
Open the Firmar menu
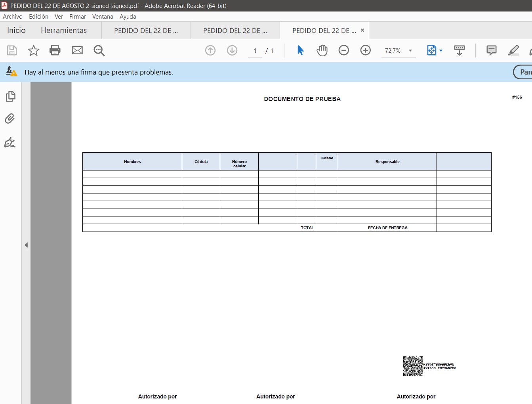click(78, 17)
